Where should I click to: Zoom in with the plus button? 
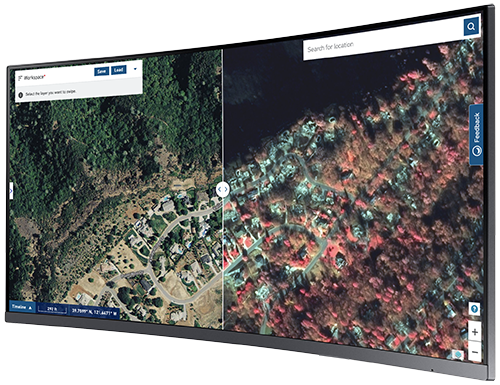point(475,332)
